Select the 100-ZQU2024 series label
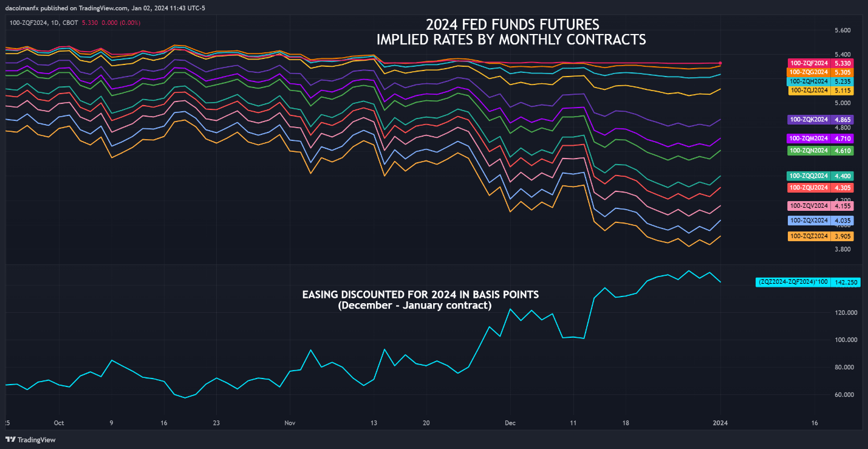Viewport: 868px width, 449px height. (810, 188)
